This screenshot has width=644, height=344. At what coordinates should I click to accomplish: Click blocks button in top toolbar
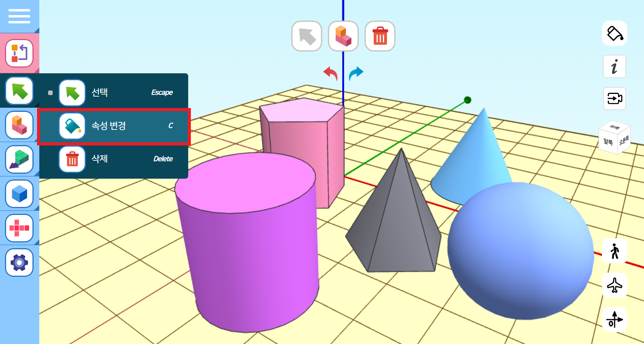click(343, 36)
